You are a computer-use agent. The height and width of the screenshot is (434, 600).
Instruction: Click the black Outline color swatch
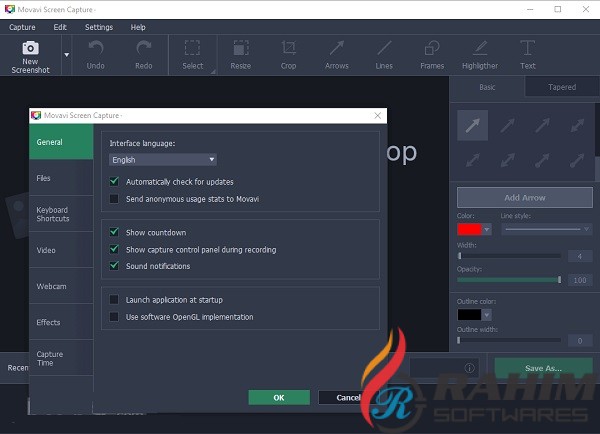[x=470, y=315]
